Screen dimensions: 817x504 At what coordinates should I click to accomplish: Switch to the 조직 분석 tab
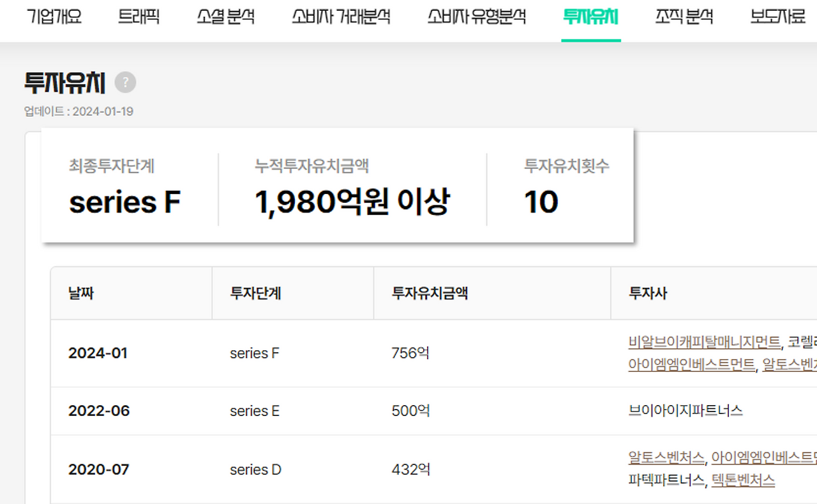coord(684,17)
